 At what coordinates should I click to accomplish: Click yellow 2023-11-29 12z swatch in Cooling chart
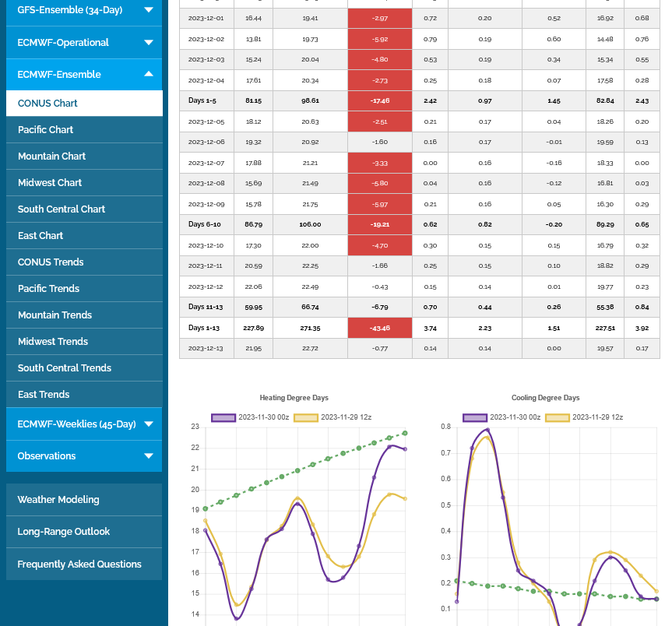click(557, 417)
